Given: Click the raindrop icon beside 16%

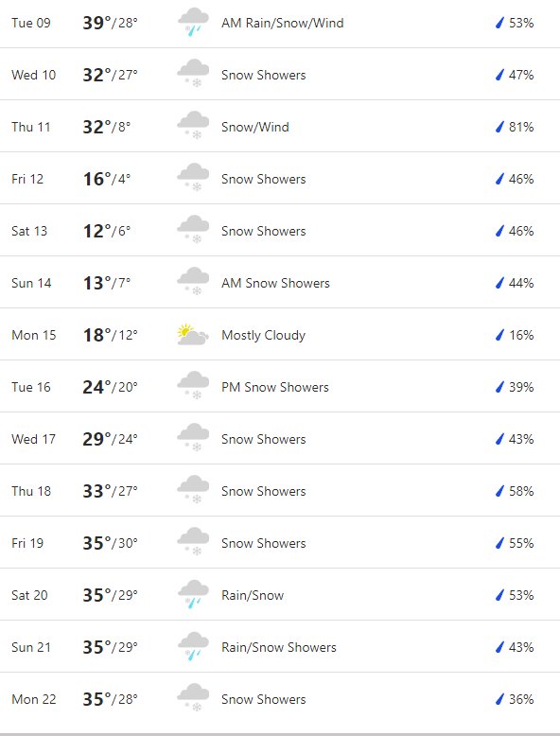Looking at the screenshot, I should (x=499, y=335).
